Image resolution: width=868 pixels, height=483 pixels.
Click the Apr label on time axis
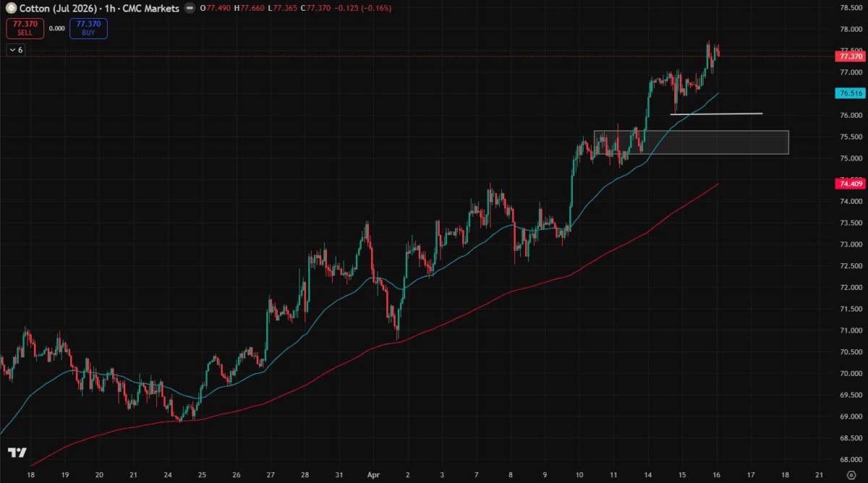tap(373, 475)
